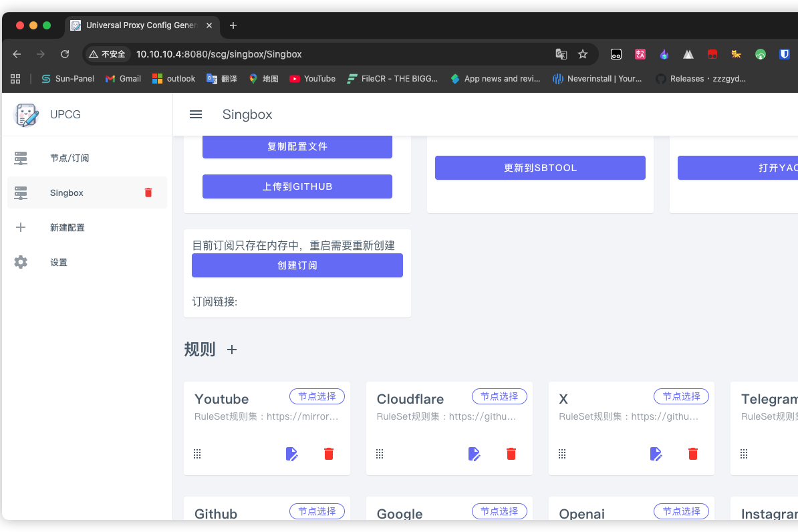Open the 地图 bookmark
Image resolution: width=798 pixels, height=532 pixels.
click(263, 79)
